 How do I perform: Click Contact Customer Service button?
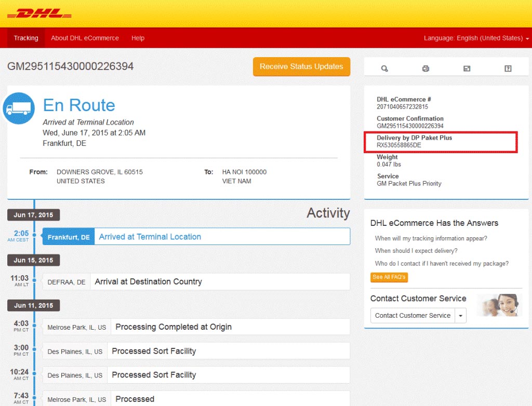coord(413,316)
